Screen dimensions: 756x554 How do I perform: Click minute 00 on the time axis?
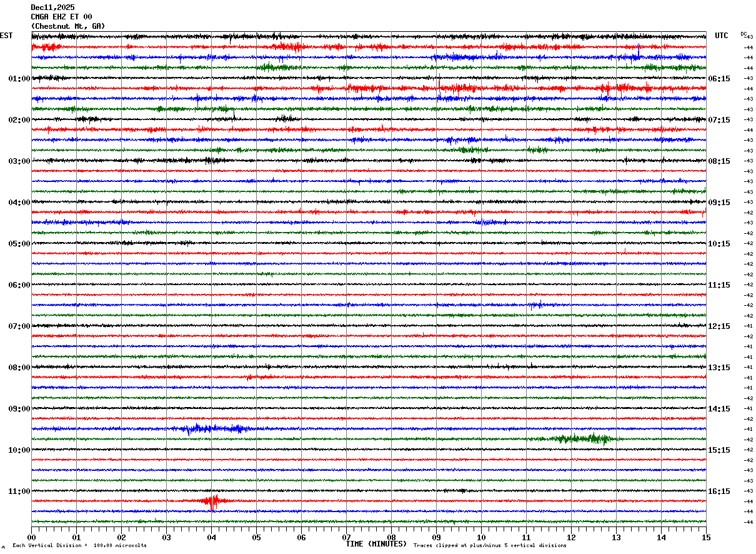(31, 537)
